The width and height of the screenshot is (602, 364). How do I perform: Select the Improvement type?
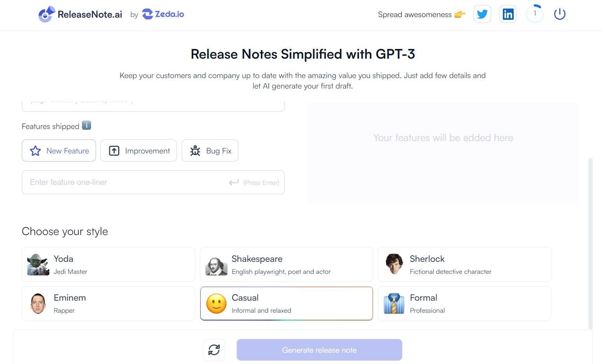138,151
